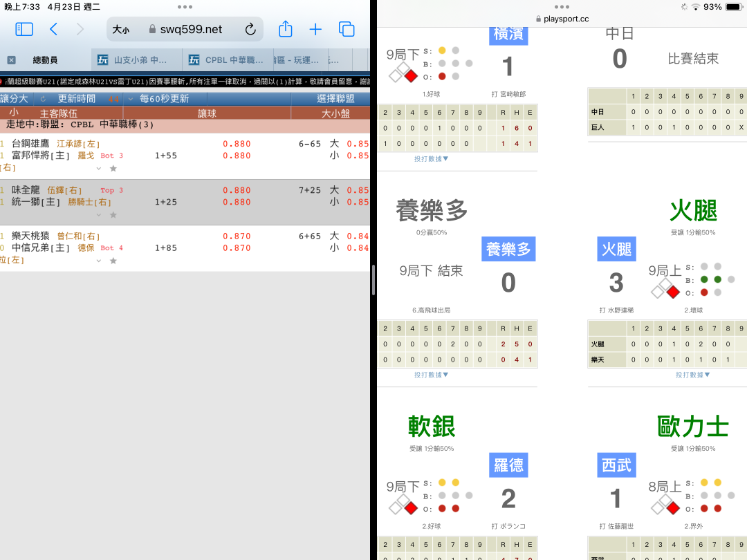The width and height of the screenshot is (747, 560).
Task: Click the 台鋼雄鷹 team name
Action: 30,143
